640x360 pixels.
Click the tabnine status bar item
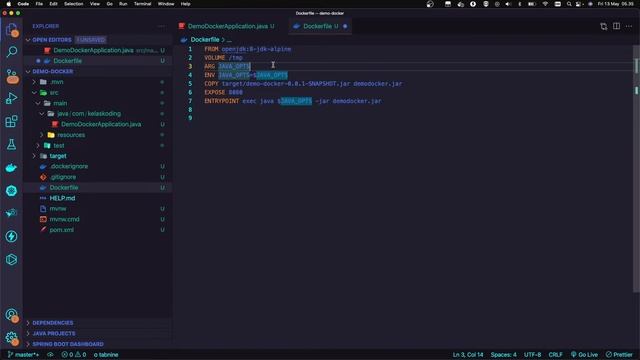pos(106,355)
